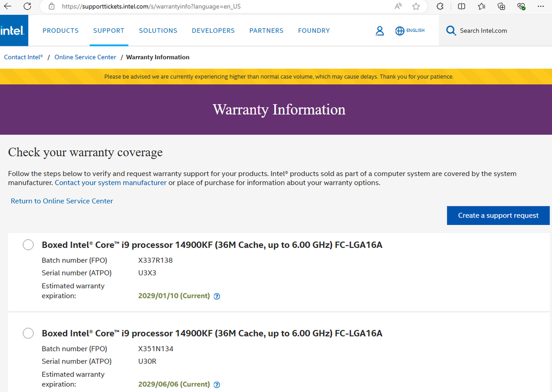This screenshot has height=392, width=552.
Task: Click the second 14900KF processor title
Action: click(x=212, y=333)
